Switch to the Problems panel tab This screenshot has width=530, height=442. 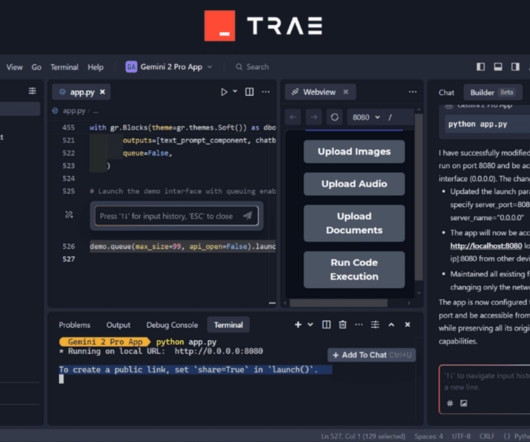[74, 325]
